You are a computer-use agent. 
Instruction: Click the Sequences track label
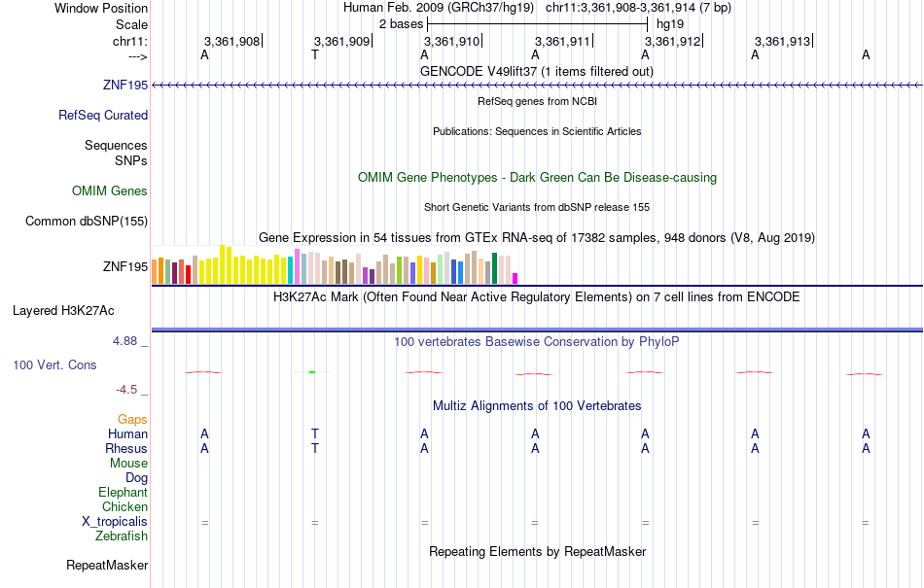pos(116,145)
